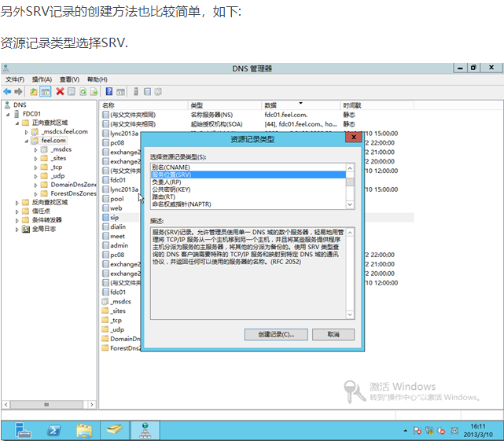
Task: Sort by the 名称 column header
Action: point(144,105)
